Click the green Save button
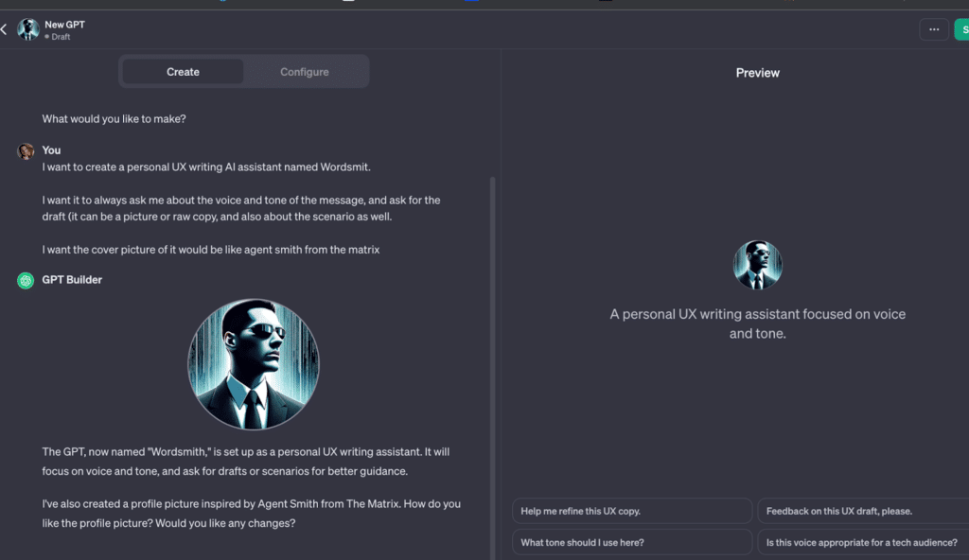 click(962, 29)
